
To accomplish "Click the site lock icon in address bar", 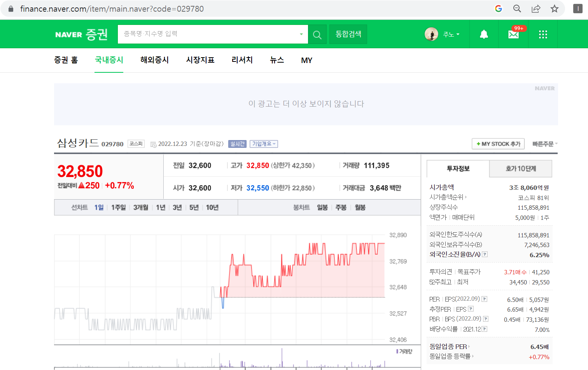I will (11, 9).
